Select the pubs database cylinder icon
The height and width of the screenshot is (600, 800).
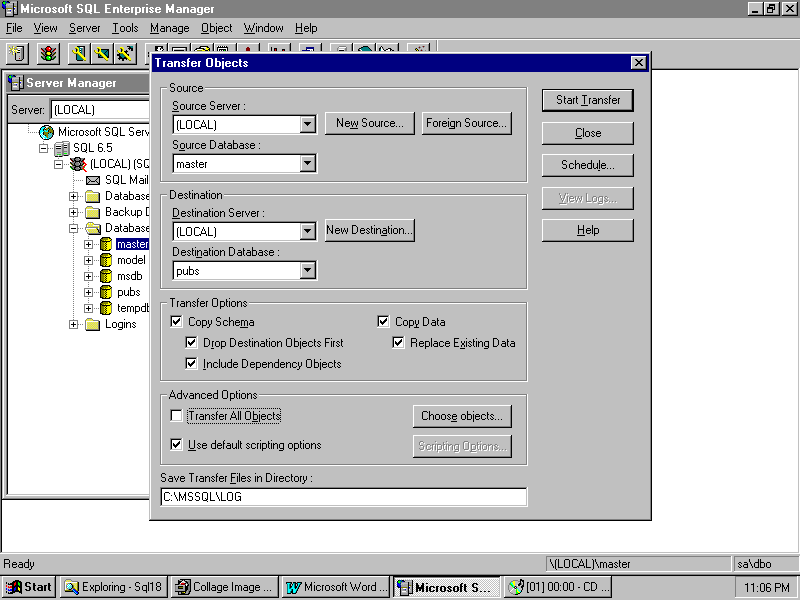pos(105,292)
